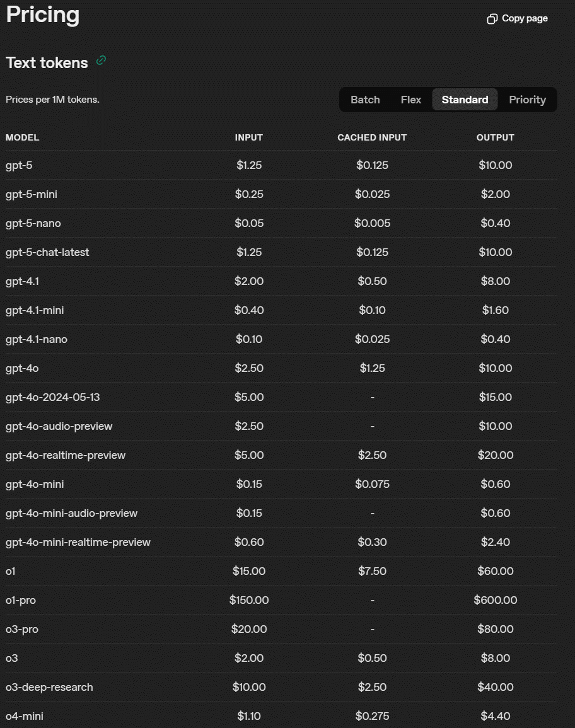This screenshot has height=728, width=575.
Task: Click the Copy page icon
Action: tap(492, 18)
